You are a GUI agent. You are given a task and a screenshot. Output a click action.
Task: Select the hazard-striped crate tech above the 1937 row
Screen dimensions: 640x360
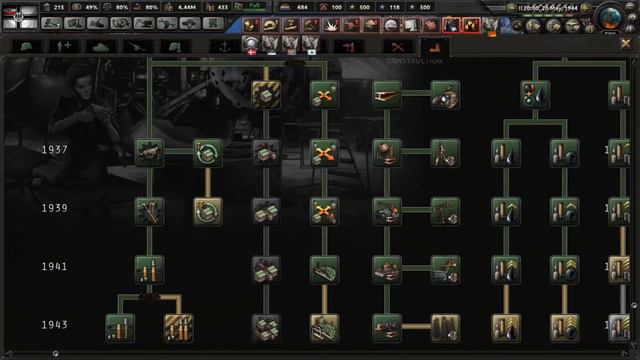[x=266, y=94]
